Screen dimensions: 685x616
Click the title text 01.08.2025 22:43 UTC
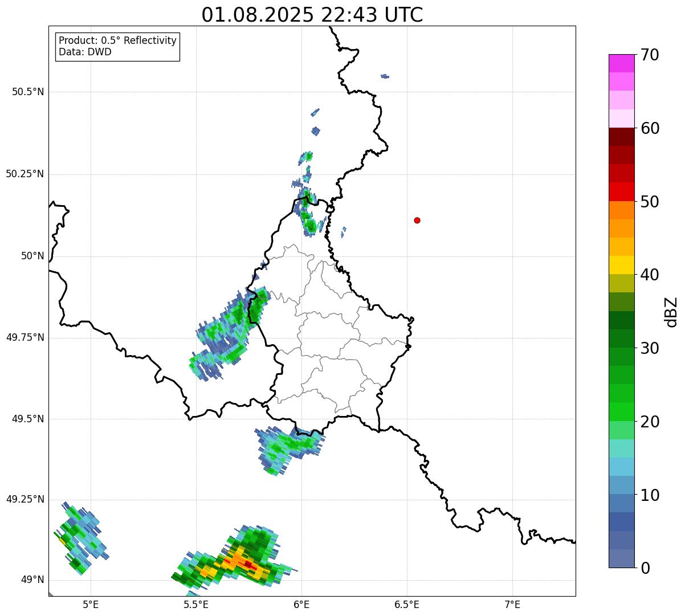(312, 15)
